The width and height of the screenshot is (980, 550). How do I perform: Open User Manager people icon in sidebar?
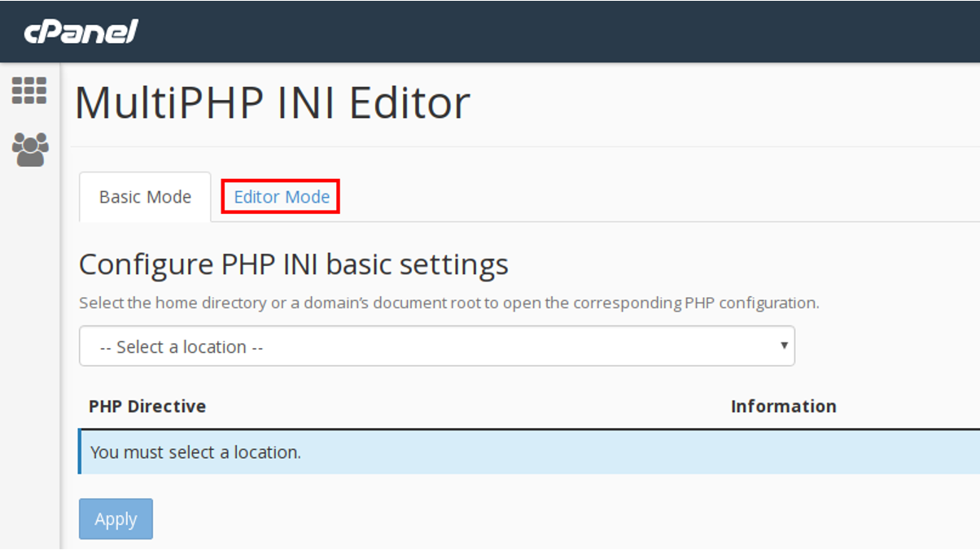point(30,150)
